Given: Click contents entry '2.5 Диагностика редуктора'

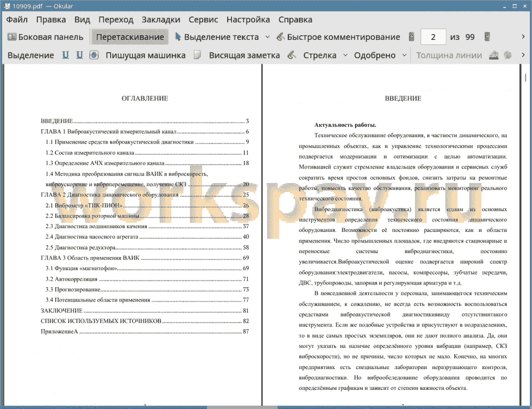Looking at the screenshot, I should coord(147,247).
